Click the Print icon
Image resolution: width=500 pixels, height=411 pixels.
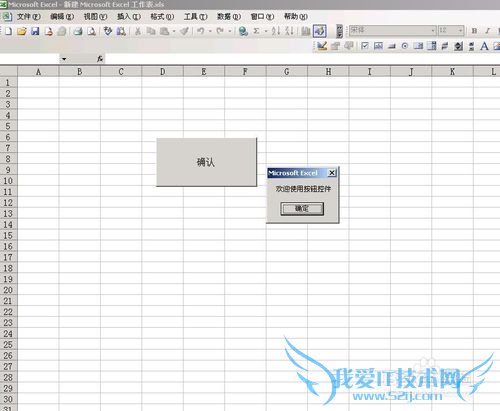tap(78, 31)
